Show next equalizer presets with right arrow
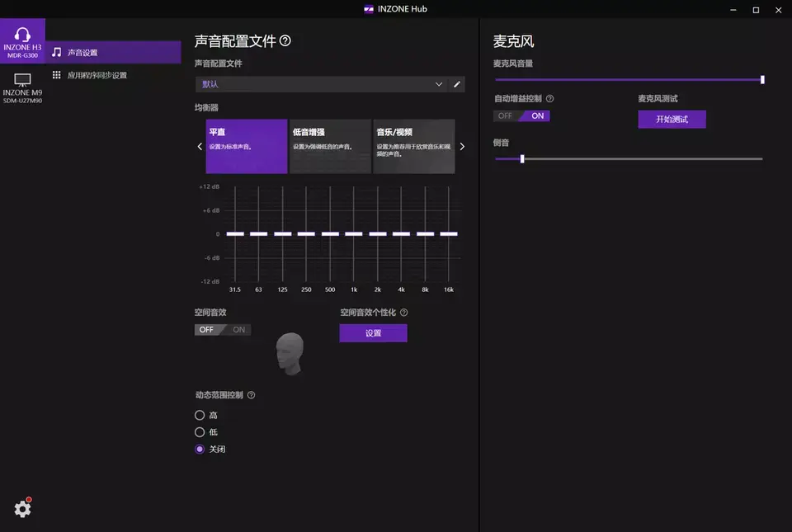 pos(462,147)
